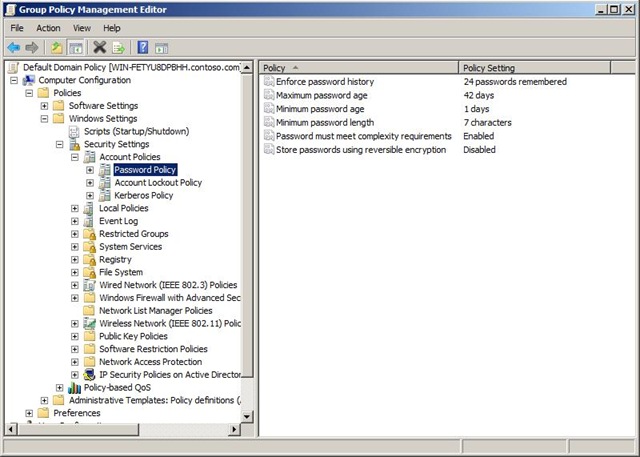The width and height of the screenshot is (640, 457).
Task: Select Network Access Protection in tree
Action: (150, 362)
